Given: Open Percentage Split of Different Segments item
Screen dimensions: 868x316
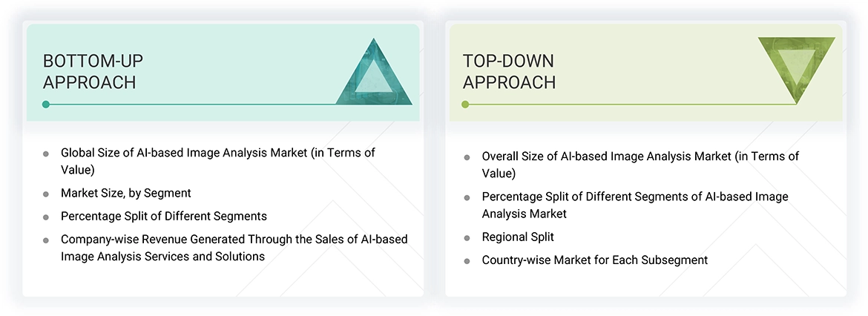Looking at the screenshot, I should 164,217.
